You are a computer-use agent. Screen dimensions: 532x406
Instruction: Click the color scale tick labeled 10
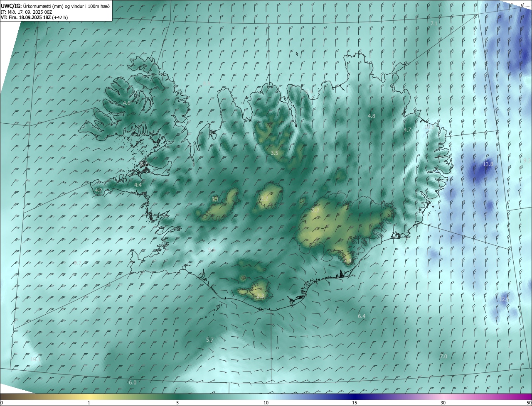pyautogui.click(x=266, y=403)
